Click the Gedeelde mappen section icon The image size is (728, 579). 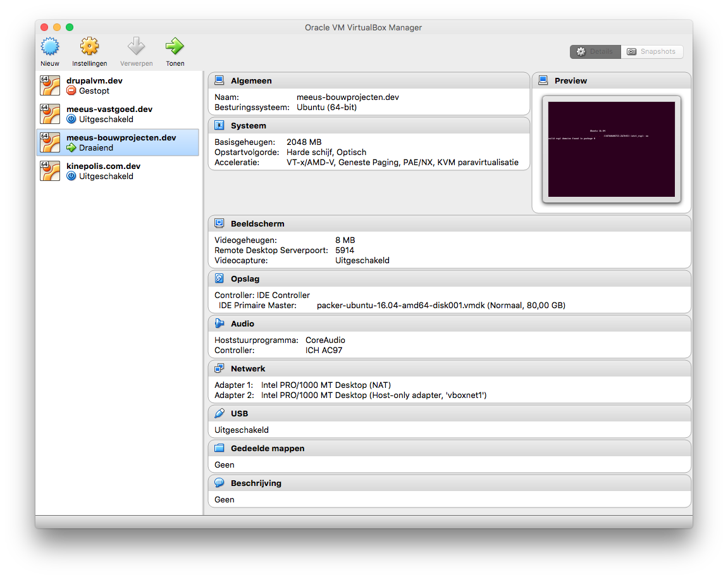pyautogui.click(x=219, y=447)
